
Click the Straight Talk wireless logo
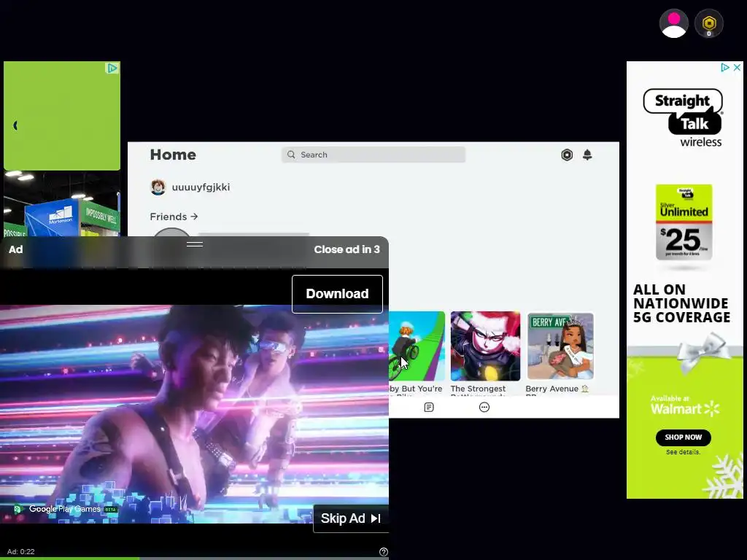click(x=684, y=117)
